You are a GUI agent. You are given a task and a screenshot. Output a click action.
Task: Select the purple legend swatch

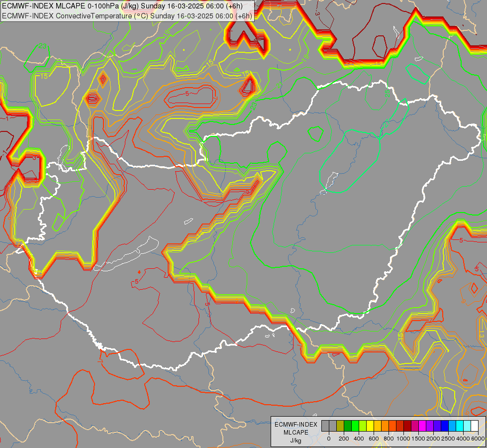pyautogui.click(x=430, y=426)
